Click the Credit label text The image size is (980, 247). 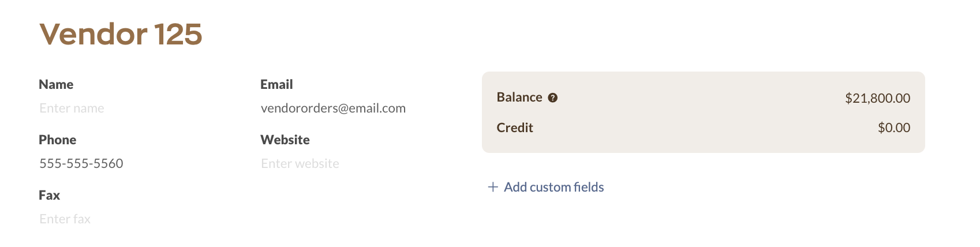coord(515,128)
